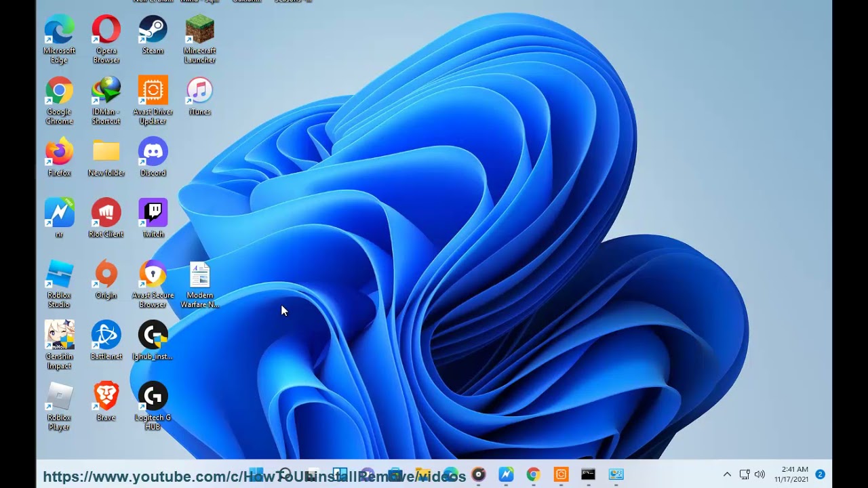This screenshot has width=868, height=488.
Task: Open the notification center badge
Action: point(820,474)
